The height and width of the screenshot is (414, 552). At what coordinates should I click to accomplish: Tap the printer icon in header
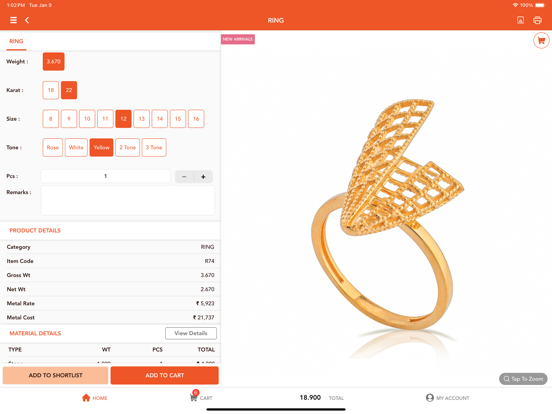(537, 20)
